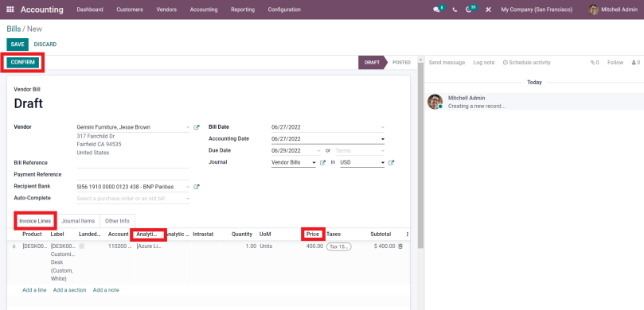Switch to the Invoice Lines tab
644x310 pixels.
point(35,221)
